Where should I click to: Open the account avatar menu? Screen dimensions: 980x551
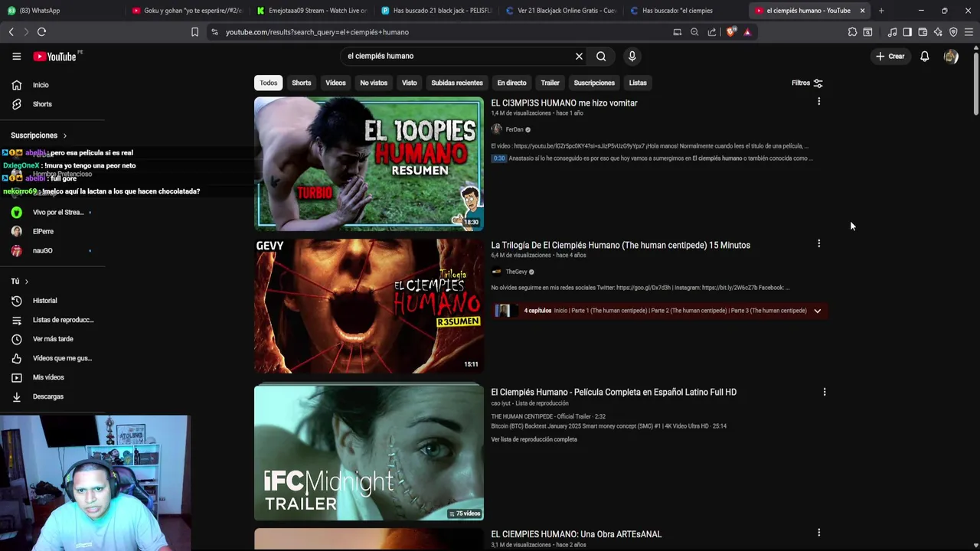(x=951, y=56)
